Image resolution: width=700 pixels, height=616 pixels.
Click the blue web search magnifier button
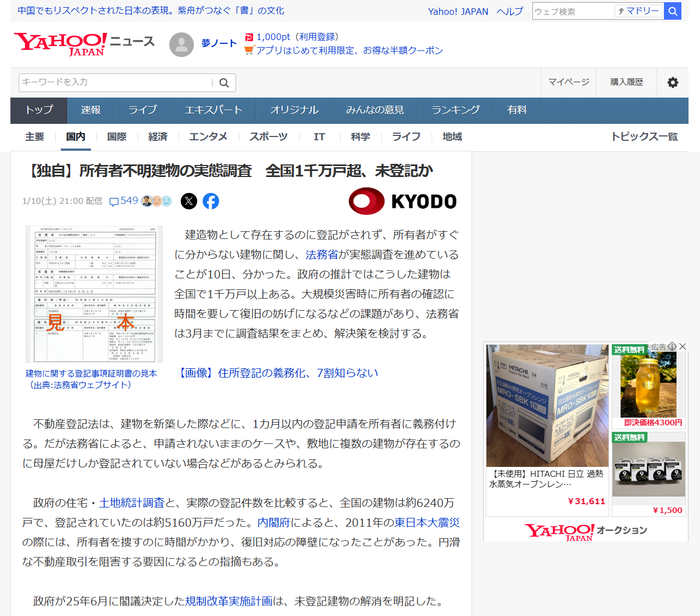point(673,11)
